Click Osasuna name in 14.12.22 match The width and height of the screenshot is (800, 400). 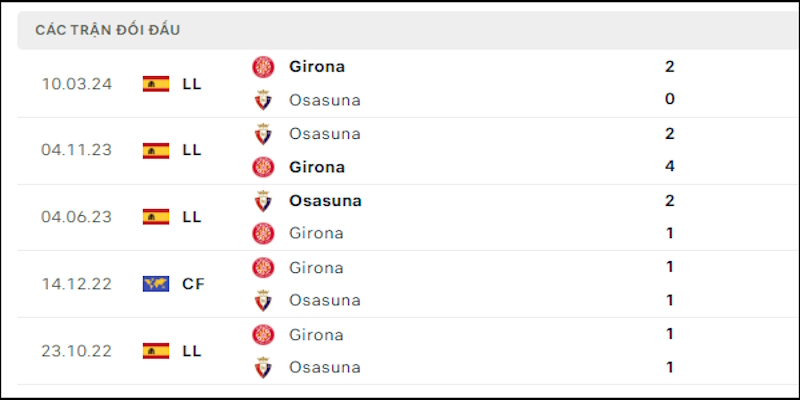325,300
